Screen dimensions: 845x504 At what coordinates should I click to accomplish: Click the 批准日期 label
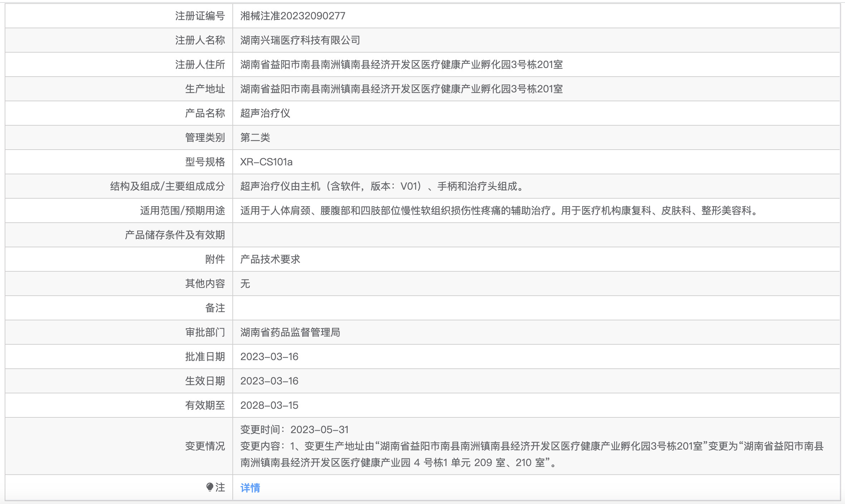[x=205, y=357]
